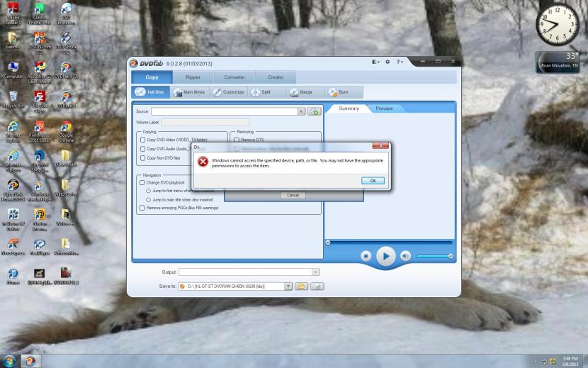Switch to the Preview tab
This screenshot has height=368, width=588.
[x=384, y=108]
